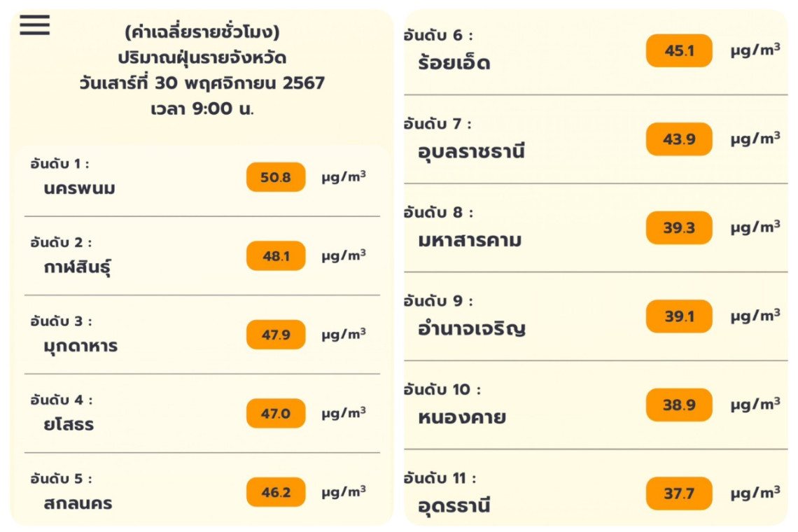Select มุกดาหาร in the ranking list

pyautogui.click(x=80, y=346)
